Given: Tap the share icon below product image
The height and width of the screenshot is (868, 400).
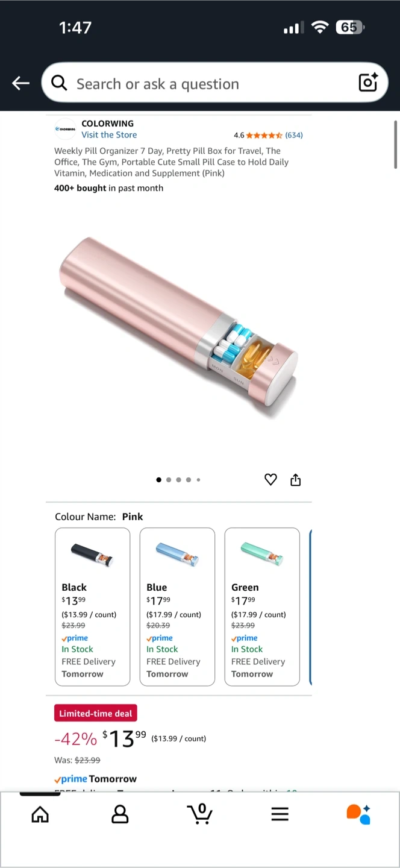Looking at the screenshot, I should tap(295, 480).
